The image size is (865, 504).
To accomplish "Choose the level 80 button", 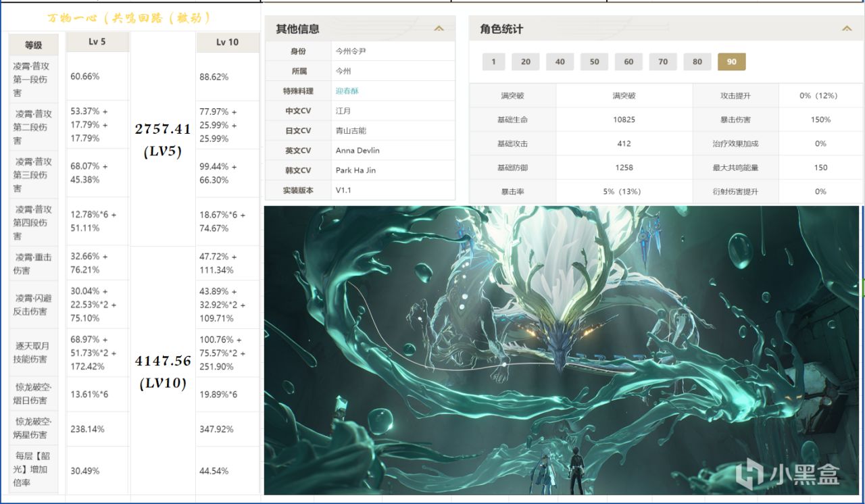I will [697, 61].
